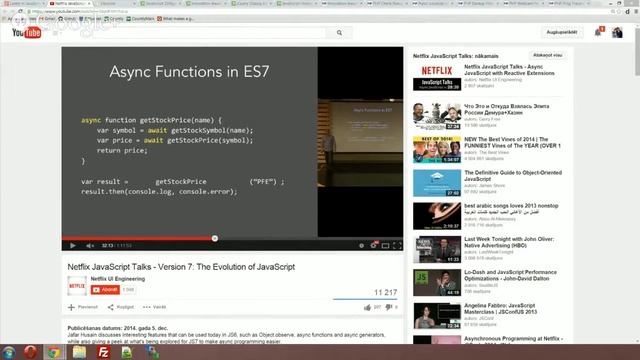Open the guide menu beside the YouTube logo
The image size is (640, 360).
55,33
